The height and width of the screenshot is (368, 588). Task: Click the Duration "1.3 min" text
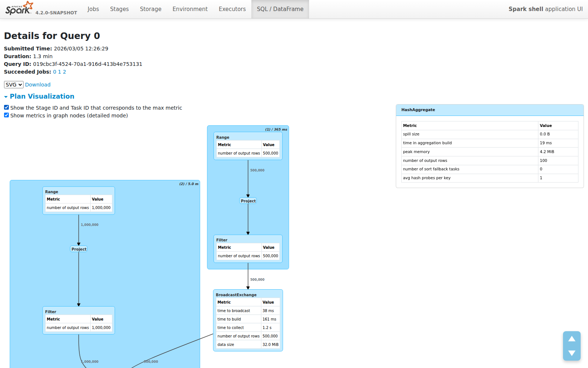pos(43,56)
